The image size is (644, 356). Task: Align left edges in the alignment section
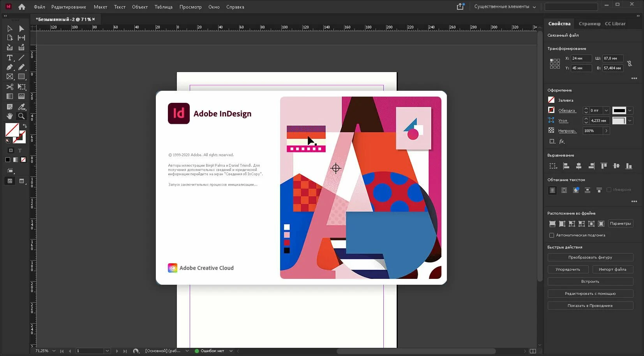click(566, 166)
